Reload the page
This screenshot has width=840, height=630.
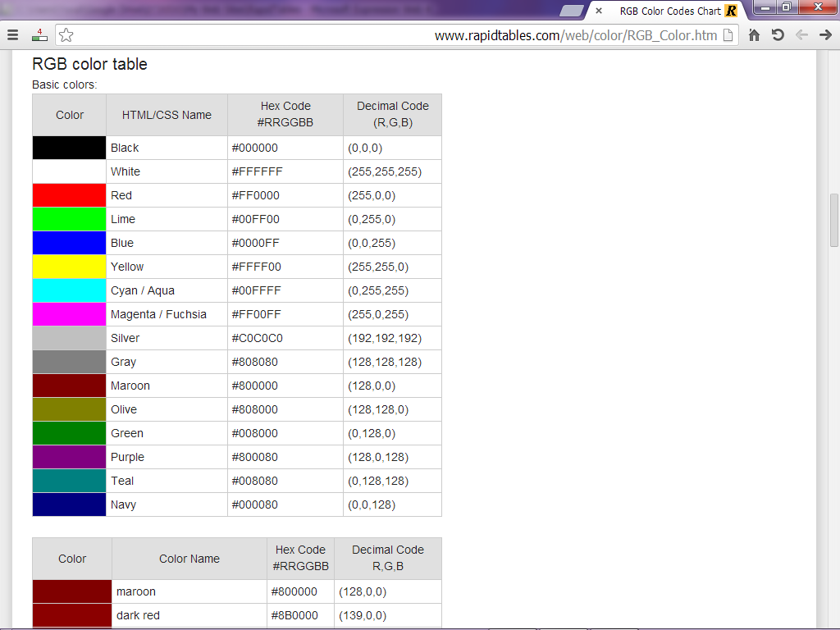coord(778,35)
